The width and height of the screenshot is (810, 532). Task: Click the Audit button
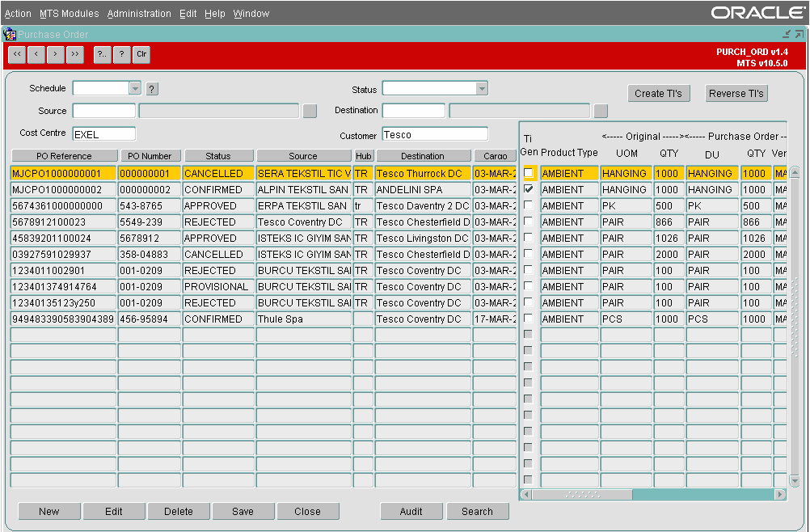(411, 511)
